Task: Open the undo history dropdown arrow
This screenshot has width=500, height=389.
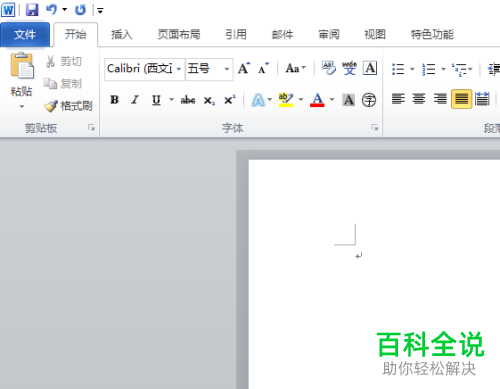Action: point(65,10)
